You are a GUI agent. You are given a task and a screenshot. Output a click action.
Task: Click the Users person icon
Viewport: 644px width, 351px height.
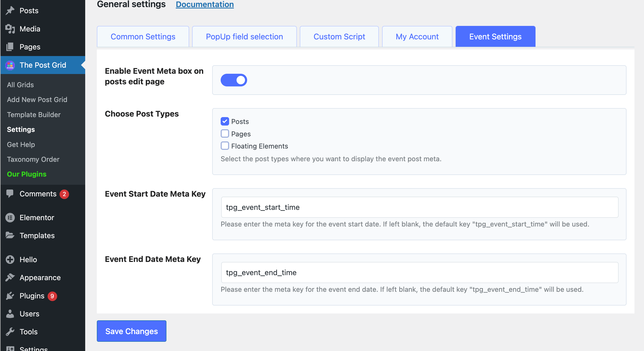(x=10, y=314)
